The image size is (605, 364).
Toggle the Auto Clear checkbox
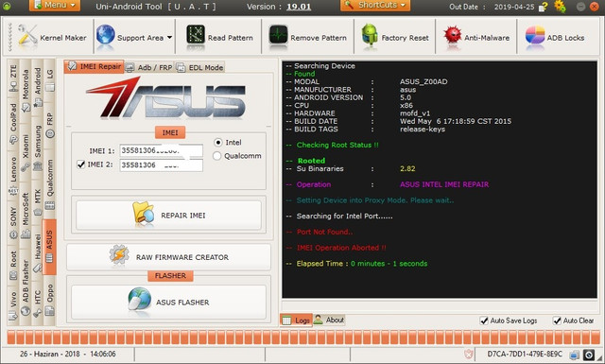[557, 321]
